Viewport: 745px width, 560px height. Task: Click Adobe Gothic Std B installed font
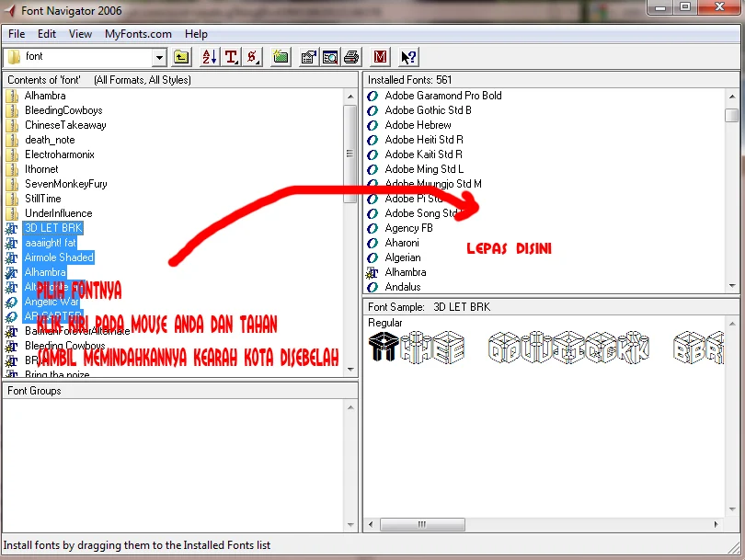click(x=428, y=110)
